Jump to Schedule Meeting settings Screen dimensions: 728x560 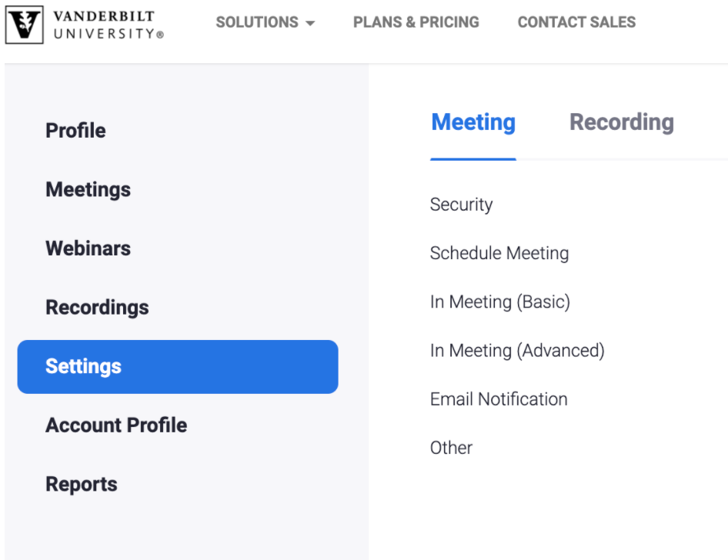(499, 253)
